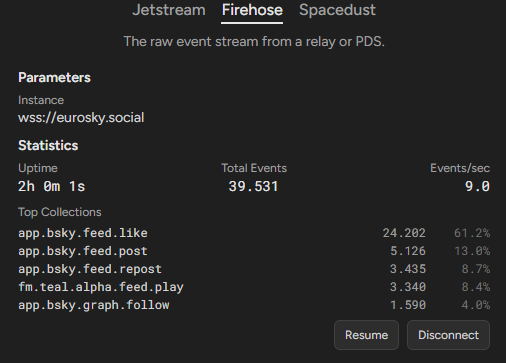Click the like count 24.202

[x=404, y=233]
